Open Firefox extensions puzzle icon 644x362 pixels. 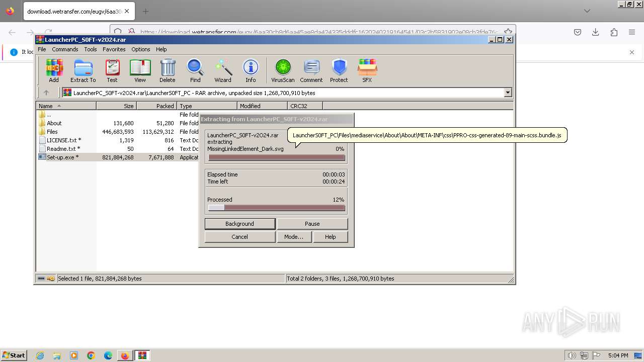pos(614,32)
